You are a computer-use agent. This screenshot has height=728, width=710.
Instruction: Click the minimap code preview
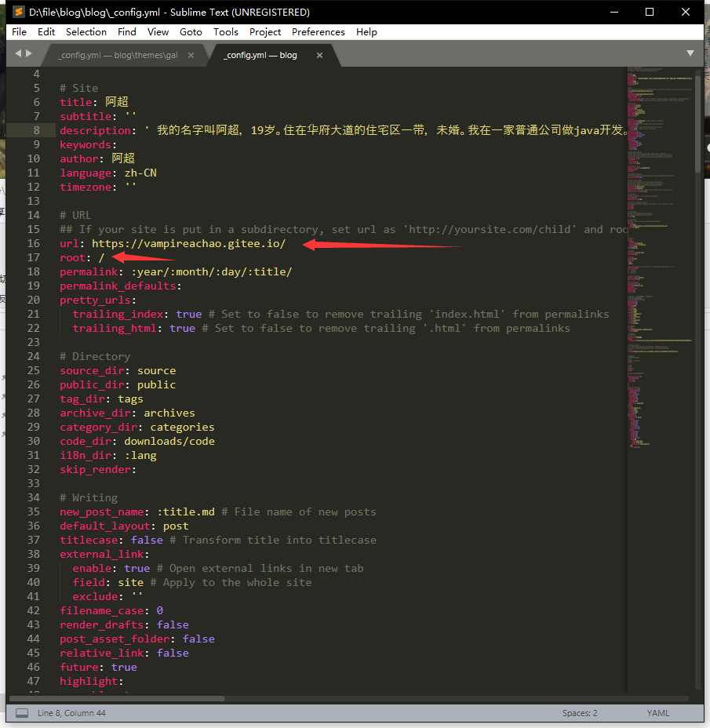[659, 235]
